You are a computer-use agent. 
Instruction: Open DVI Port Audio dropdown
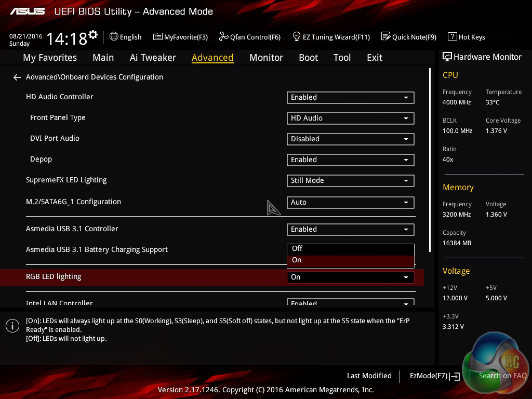tap(351, 139)
